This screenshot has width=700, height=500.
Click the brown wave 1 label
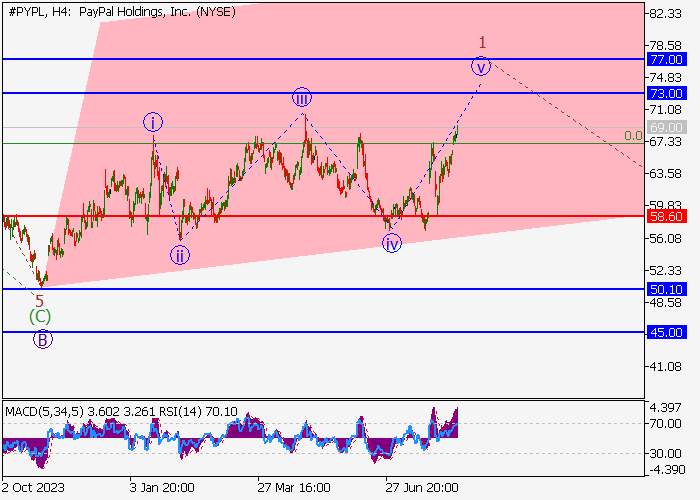[482, 43]
